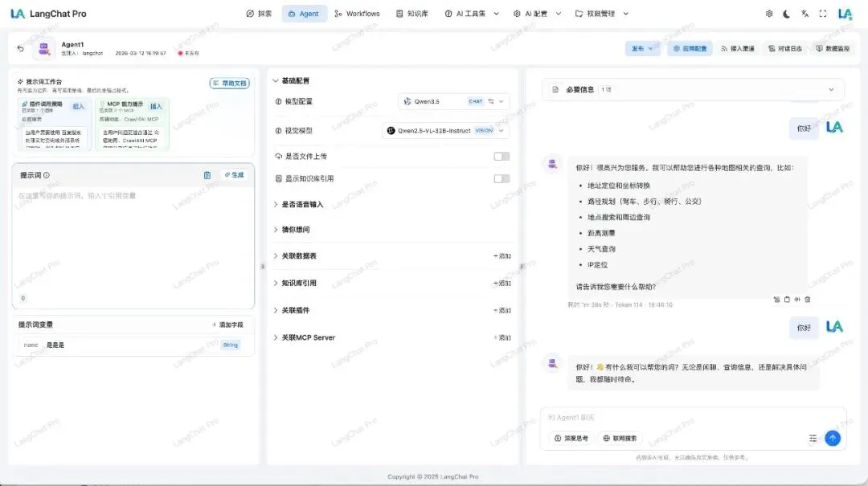Open the chat settings sliders icon
The height and width of the screenshot is (486, 868).
(813, 439)
